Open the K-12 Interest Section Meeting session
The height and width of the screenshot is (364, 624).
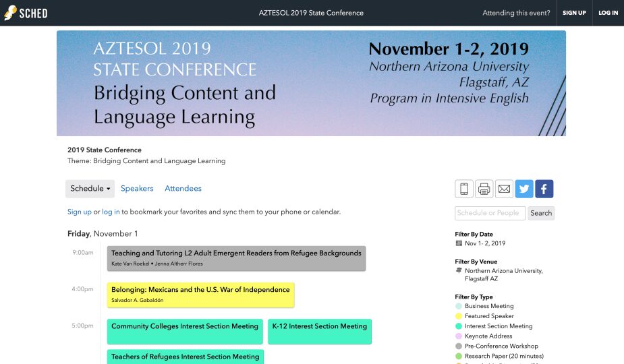[319, 326]
